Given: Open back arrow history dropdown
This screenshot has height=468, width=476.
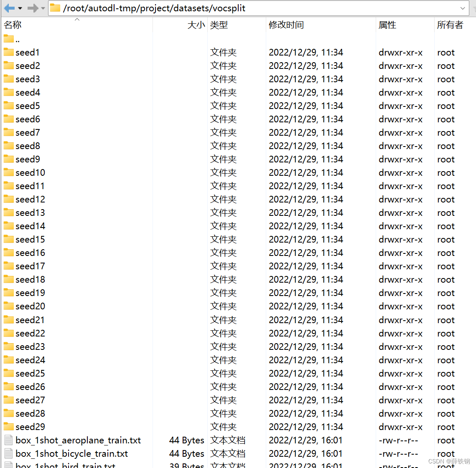Looking at the screenshot, I should (x=20, y=8).
